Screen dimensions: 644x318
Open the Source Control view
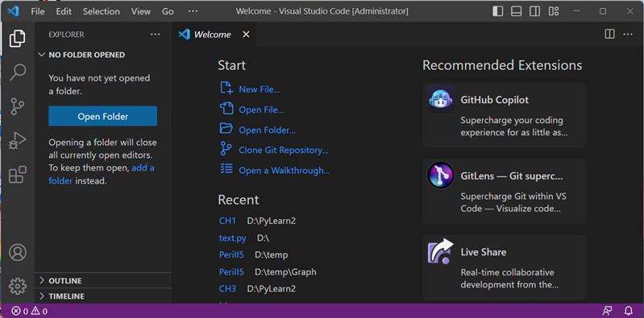click(17, 106)
